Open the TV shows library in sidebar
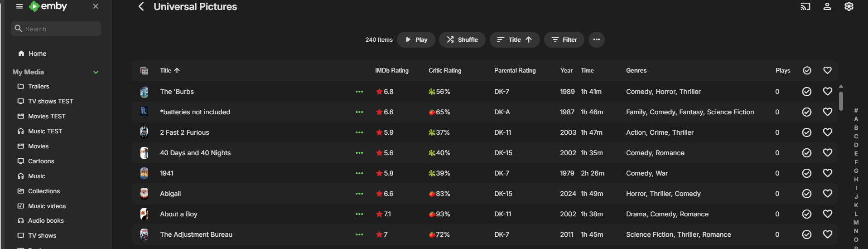The image size is (868, 249). pos(42,235)
